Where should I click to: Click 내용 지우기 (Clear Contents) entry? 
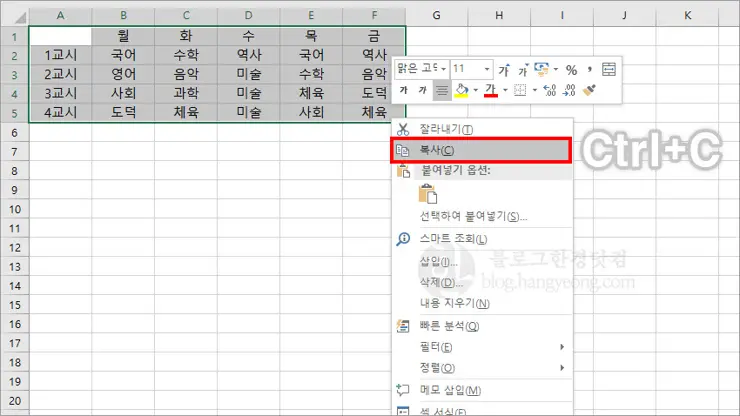click(454, 303)
